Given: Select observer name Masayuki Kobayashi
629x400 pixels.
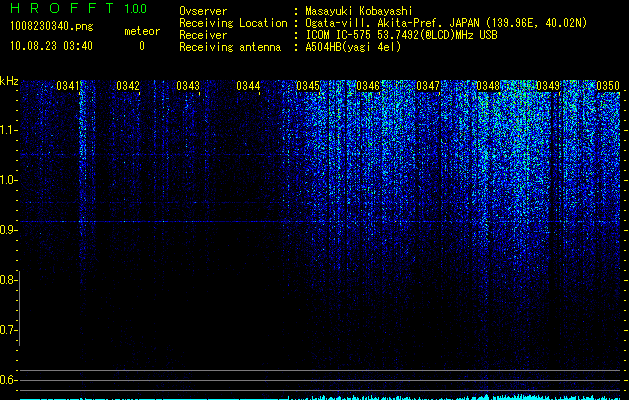Looking at the screenshot, I should pyautogui.click(x=359, y=11).
